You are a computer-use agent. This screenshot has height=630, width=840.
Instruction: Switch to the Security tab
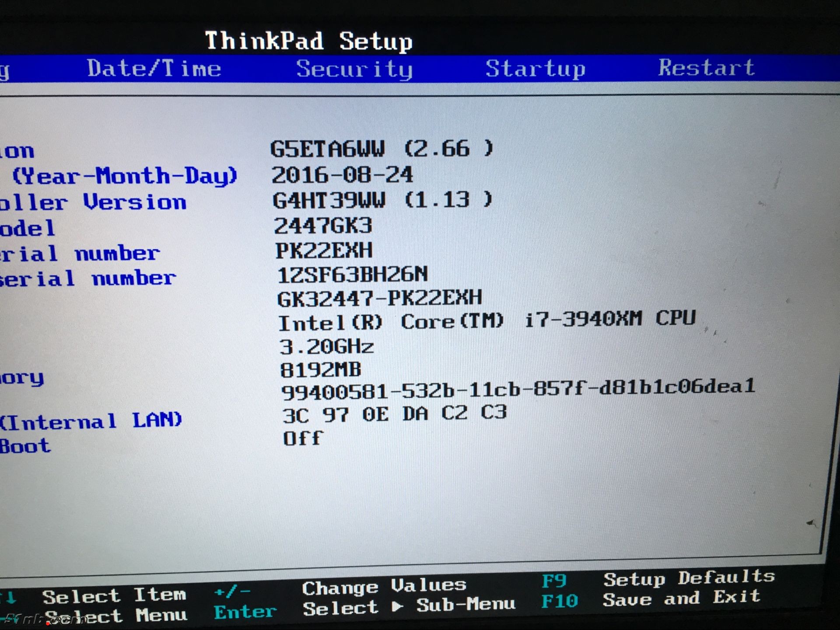(x=354, y=69)
